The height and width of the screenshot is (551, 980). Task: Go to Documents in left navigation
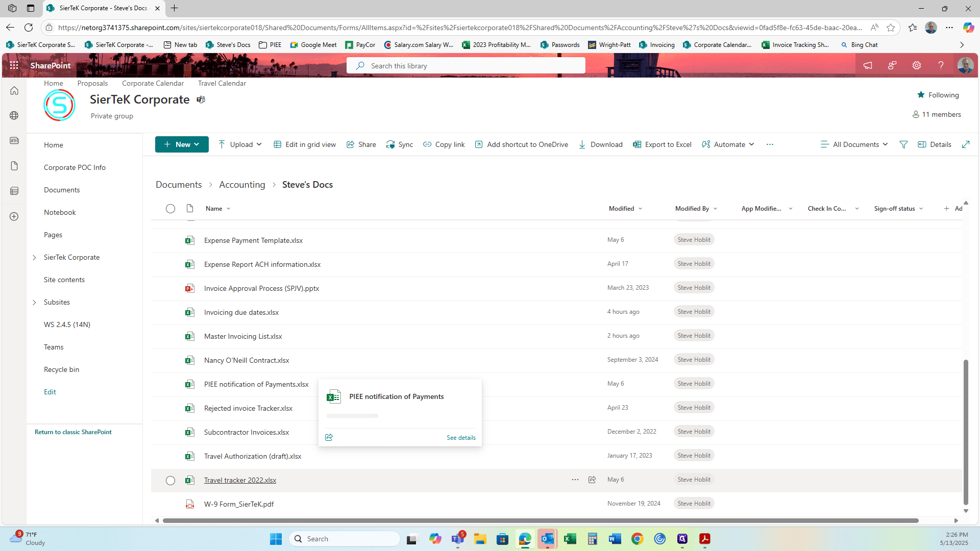[x=62, y=190]
